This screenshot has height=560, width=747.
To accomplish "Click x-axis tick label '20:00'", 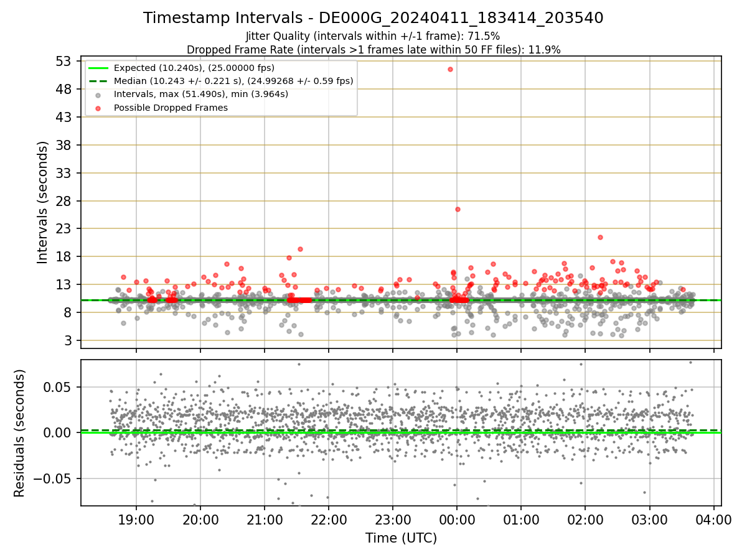I will point(201,519).
